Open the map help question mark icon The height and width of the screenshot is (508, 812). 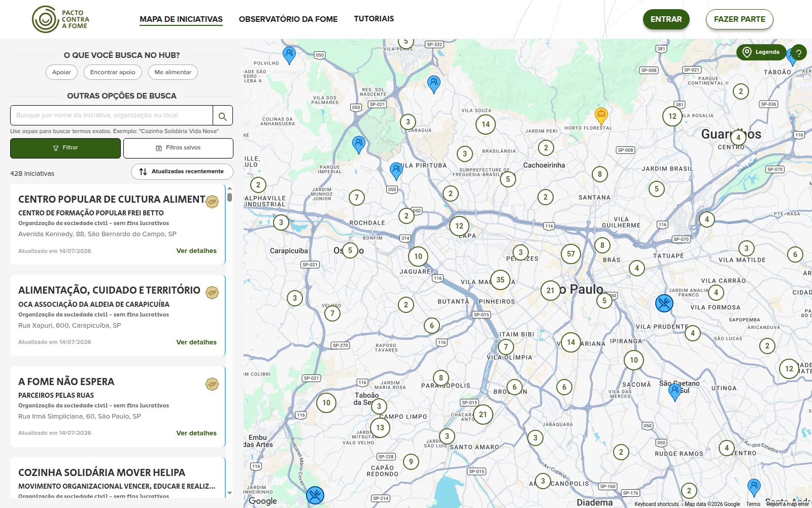798,52
